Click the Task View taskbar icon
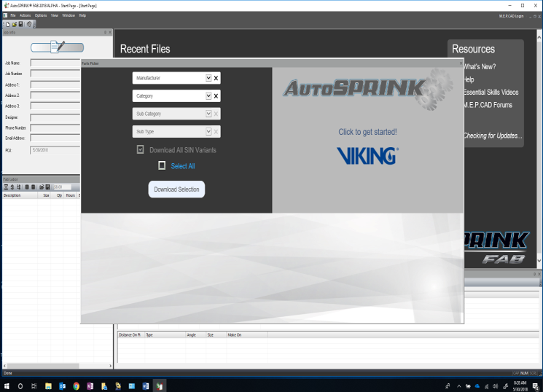This screenshot has height=392, width=543. click(x=34, y=386)
